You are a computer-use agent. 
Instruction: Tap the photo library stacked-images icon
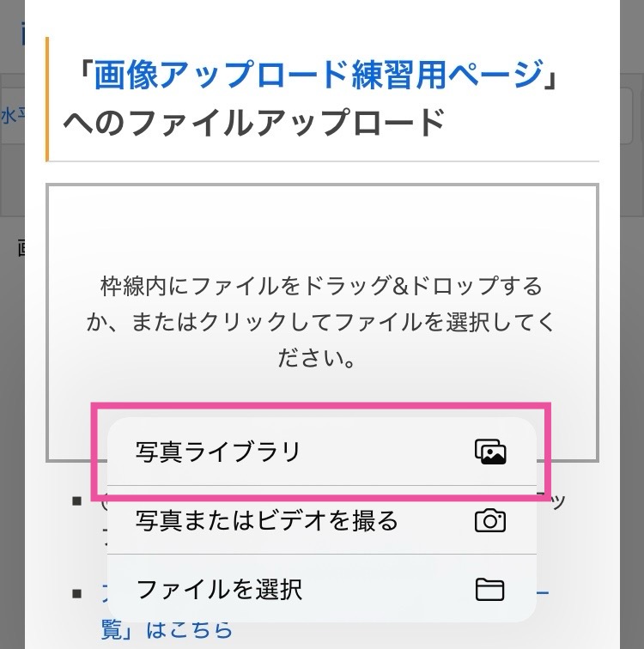[490, 452]
